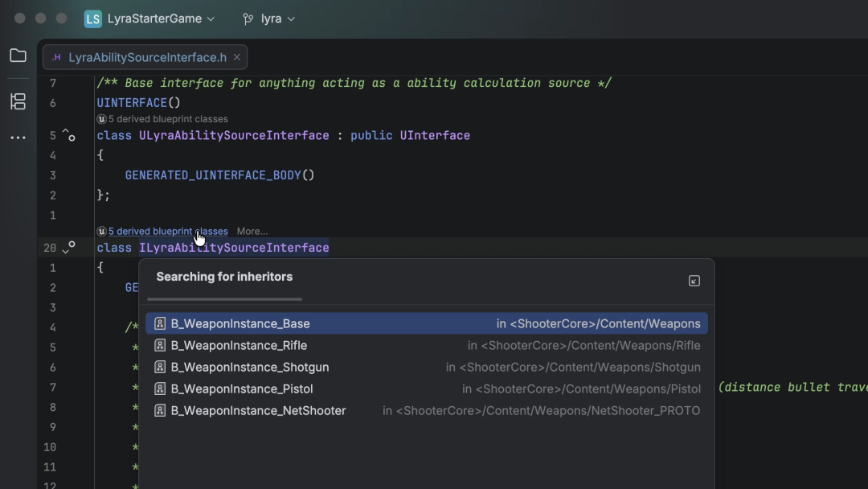
Task: Click the gutter inheritance marker on ULyraAbilitySourceInterface line
Action: click(68, 134)
